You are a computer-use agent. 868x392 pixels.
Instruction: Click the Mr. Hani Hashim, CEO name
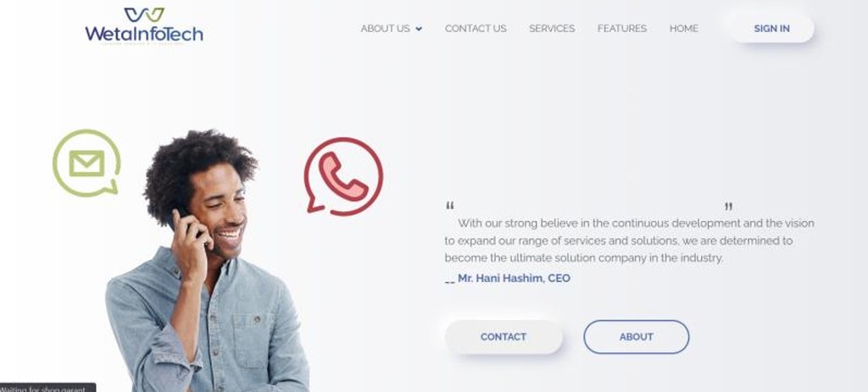[514, 278]
